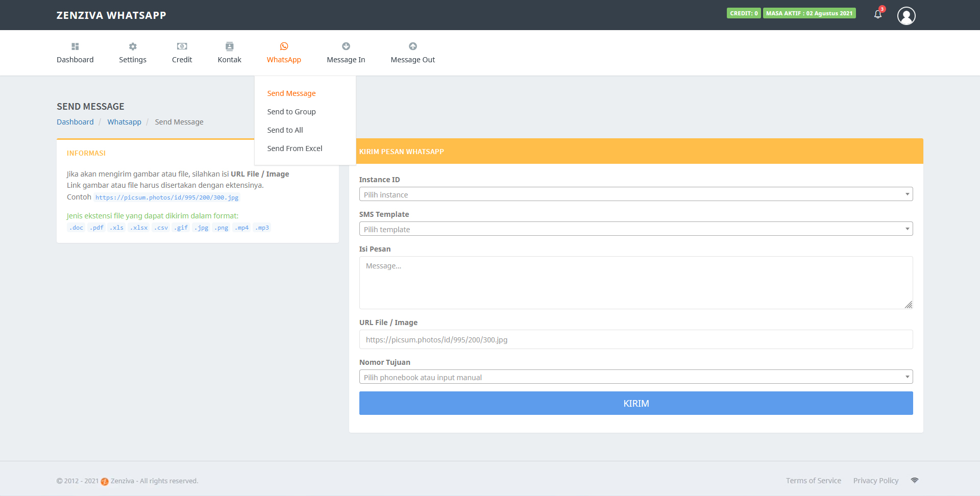Screen dimensions: 980x496
Task: Click the .jpg extension tag
Action: coord(201,228)
